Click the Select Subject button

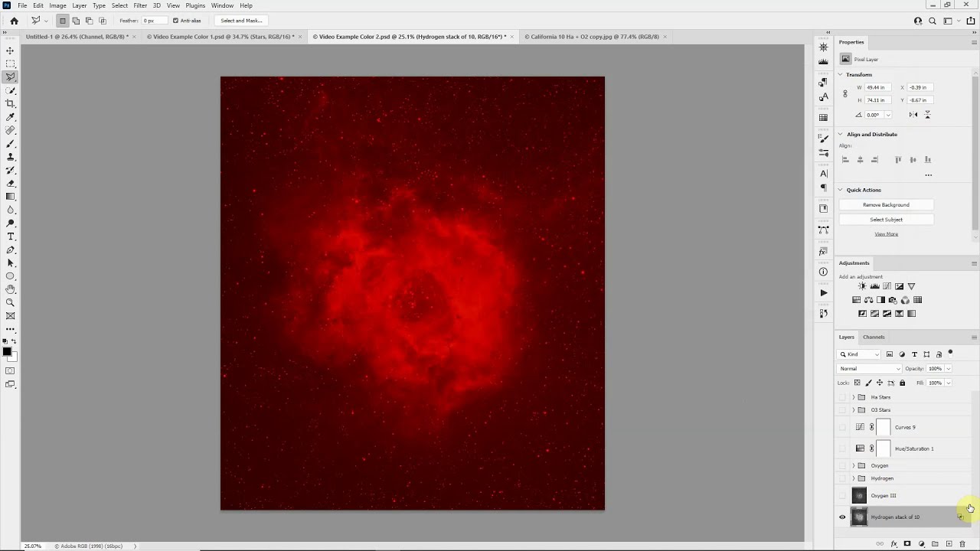pyautogui.click(x=886, y=220)
